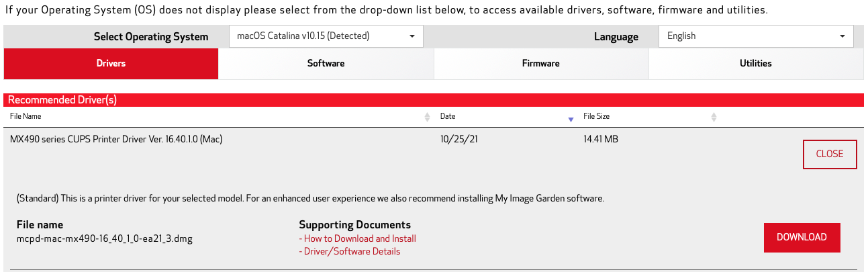Switch to the Utilities tab

tap(756, 64)
